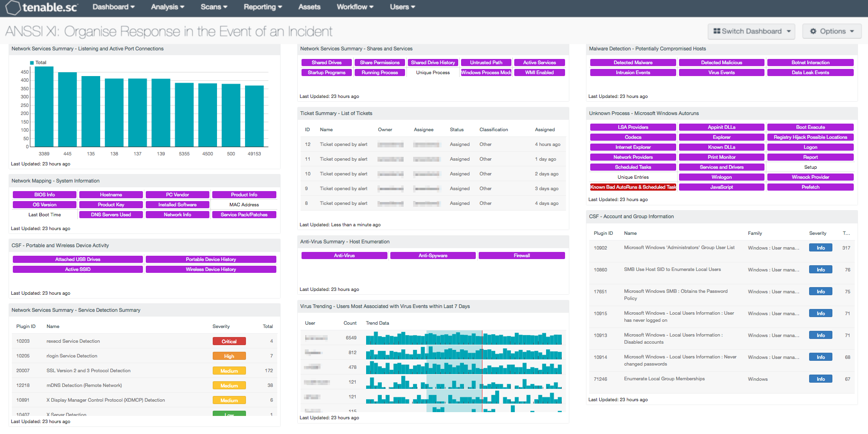Viewport: 868px width, 434px height.
Task: Open the Wireless Device History indicator
Action: point(211,270)
